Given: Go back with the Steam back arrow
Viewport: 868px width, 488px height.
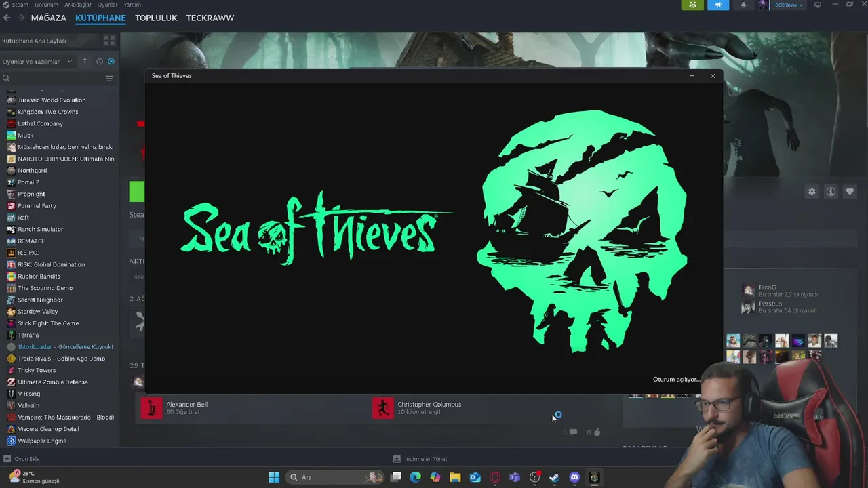Looking at the screenshot, I should (7, 18).
